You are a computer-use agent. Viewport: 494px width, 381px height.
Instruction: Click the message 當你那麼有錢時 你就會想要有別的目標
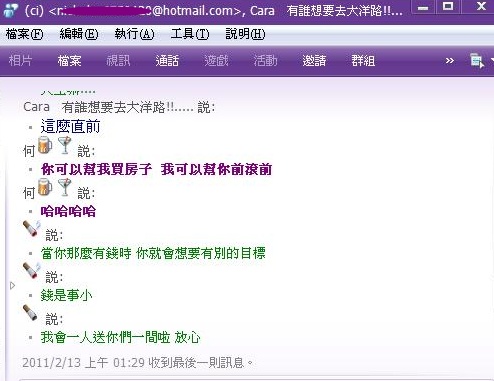tap(153, 253)
